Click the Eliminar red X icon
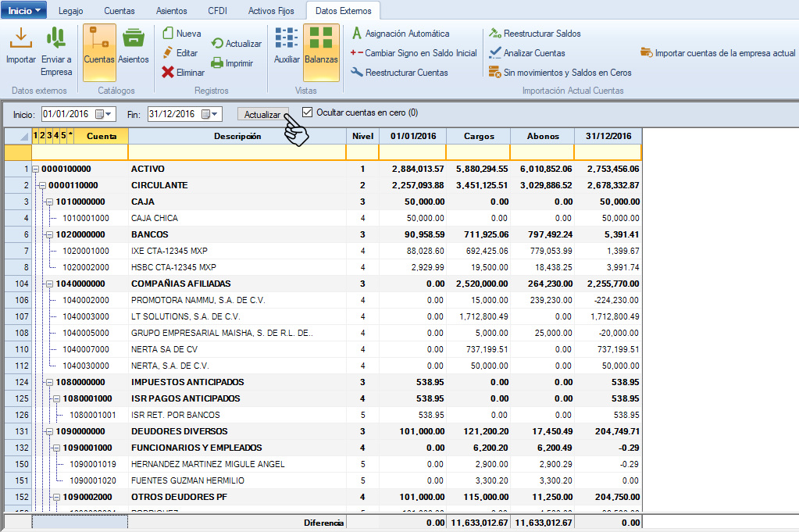Image resolution: width=799 pixels, height=532 pixels. 168,72
